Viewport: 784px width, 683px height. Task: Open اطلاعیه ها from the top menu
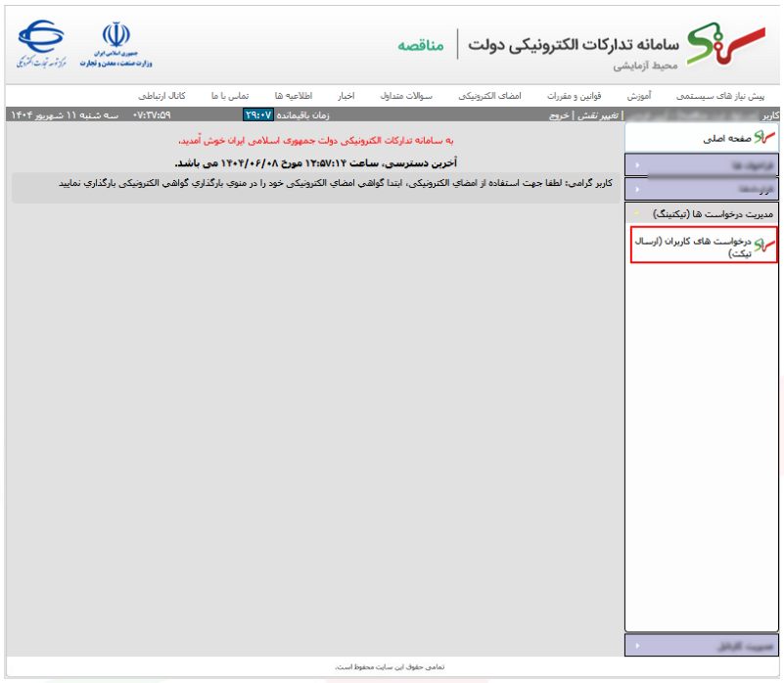click(x=294, y=96)
